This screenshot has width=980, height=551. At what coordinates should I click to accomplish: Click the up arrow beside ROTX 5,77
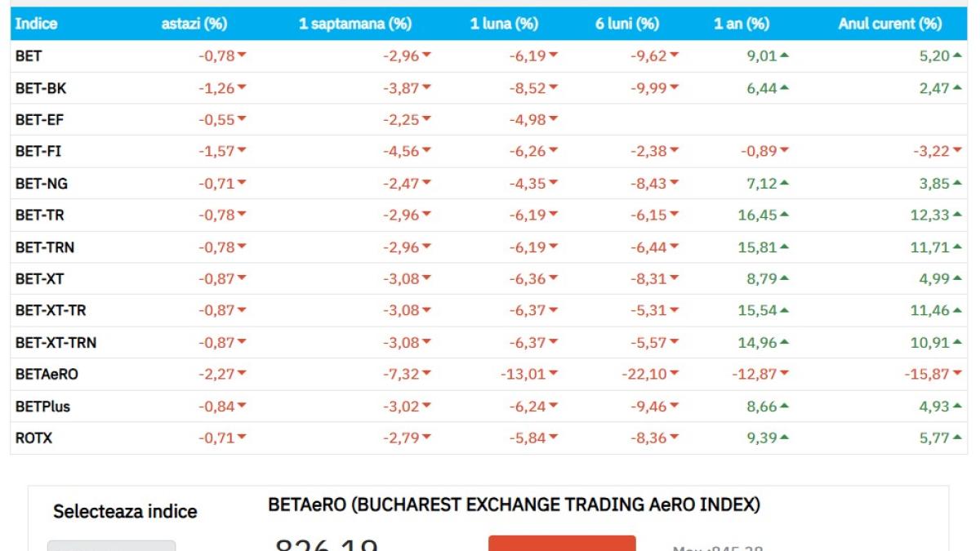pos(956,438)
